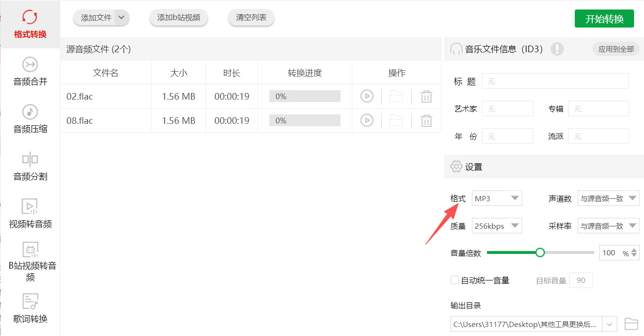This screenshot has width=644, height=336.
Task: Click the volume percentage stepper arrows
Action: click(635, 253)
